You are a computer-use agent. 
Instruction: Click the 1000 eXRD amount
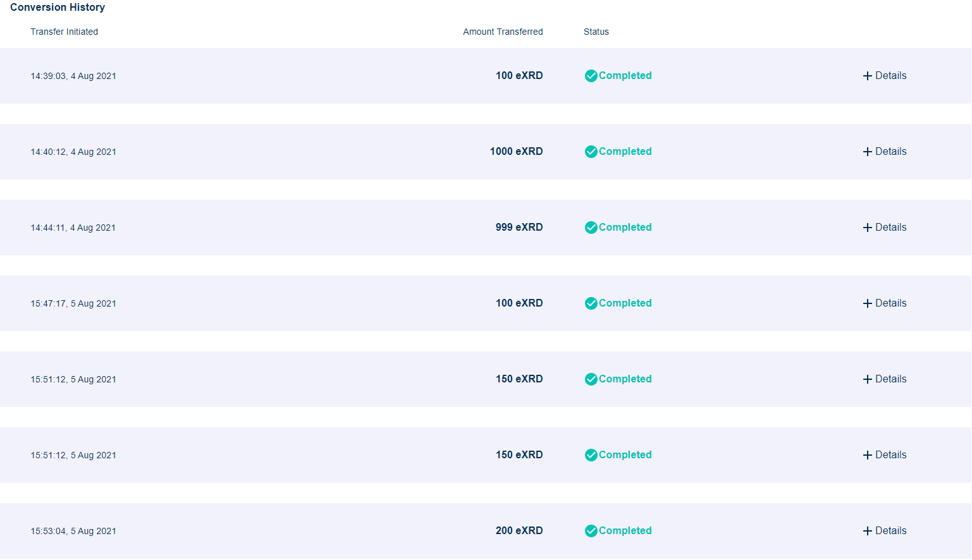click(x=517, y=152)
